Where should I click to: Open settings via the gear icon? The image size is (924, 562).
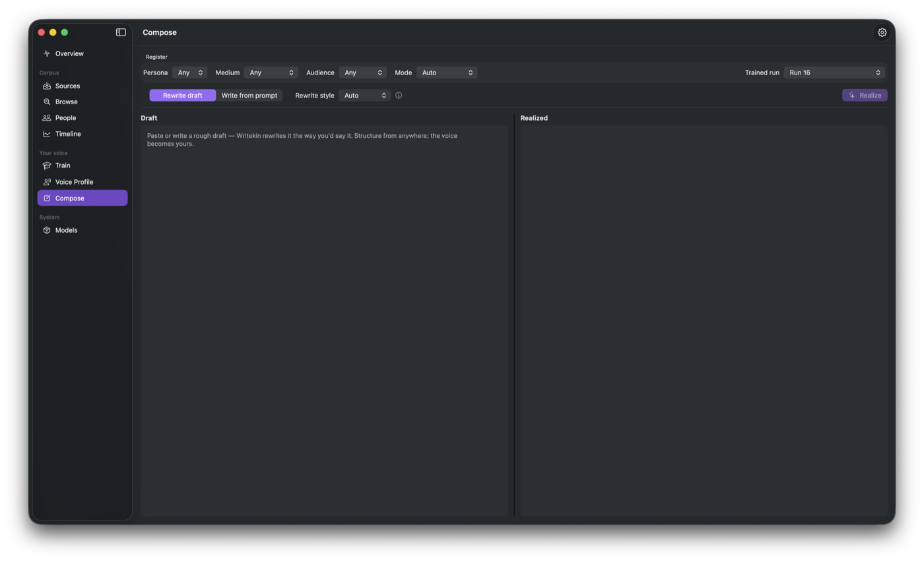882,32
